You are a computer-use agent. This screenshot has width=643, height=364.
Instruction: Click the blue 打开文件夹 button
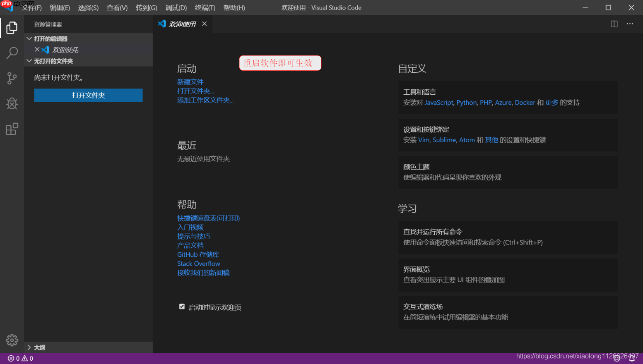(88, 95)
